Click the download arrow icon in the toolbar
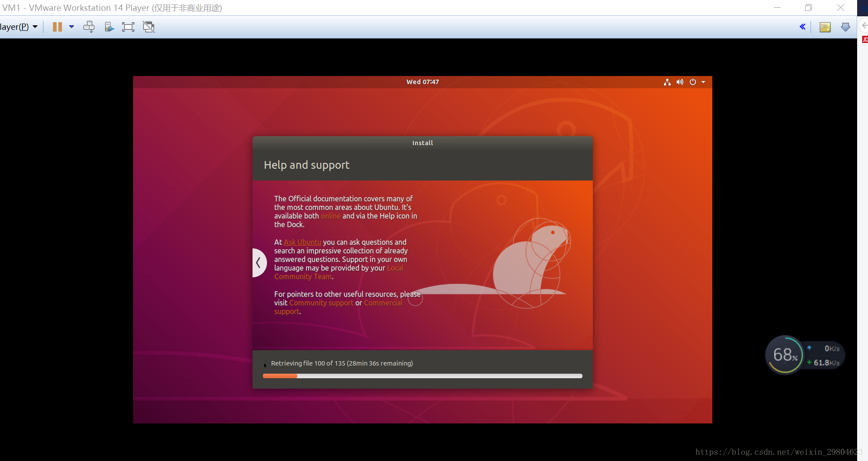Screen dimensions: 868x461 [x=845, y=27]
